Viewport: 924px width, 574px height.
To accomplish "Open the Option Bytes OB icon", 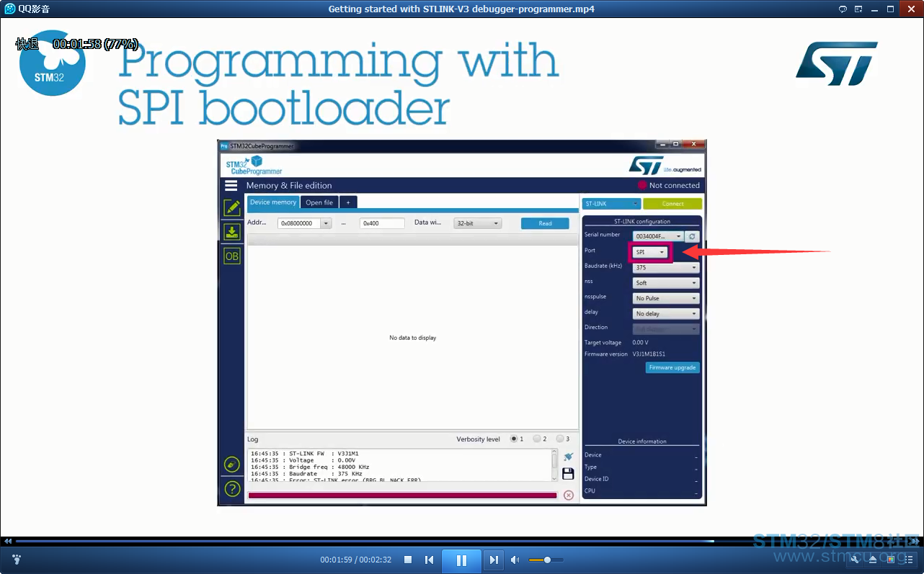I will point(232,256).
